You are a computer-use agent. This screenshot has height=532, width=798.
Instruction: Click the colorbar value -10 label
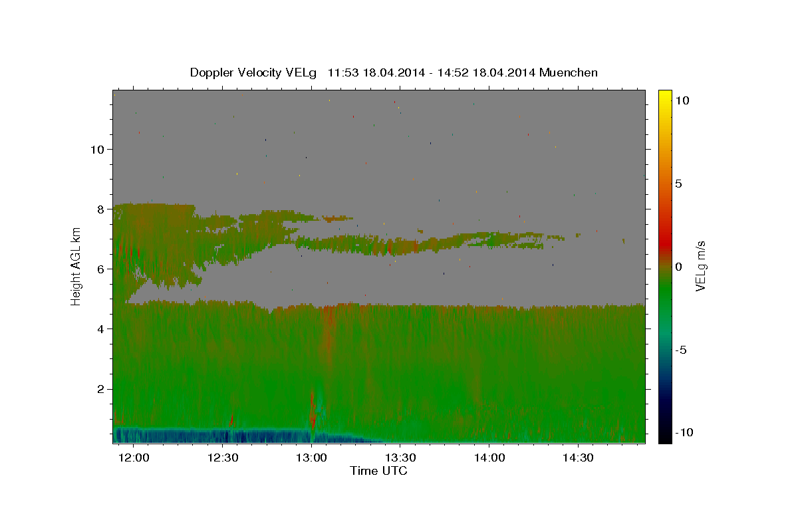coord(683,433)
